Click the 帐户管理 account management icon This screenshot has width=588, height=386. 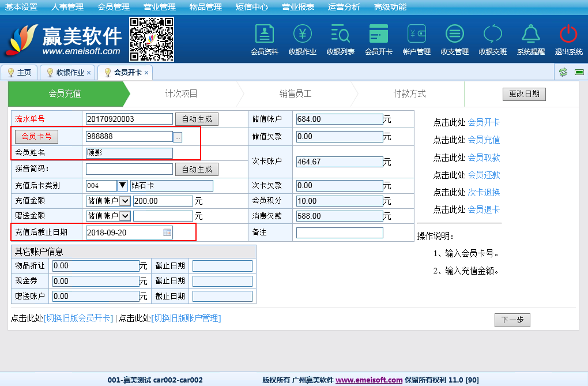click(x=417, y=35)
